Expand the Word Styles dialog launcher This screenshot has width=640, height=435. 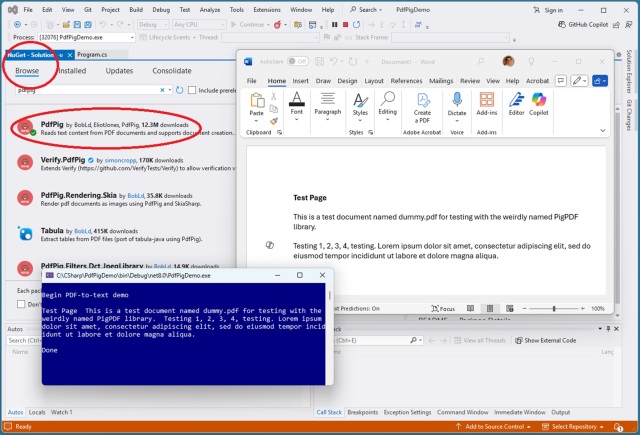point(371,132)
